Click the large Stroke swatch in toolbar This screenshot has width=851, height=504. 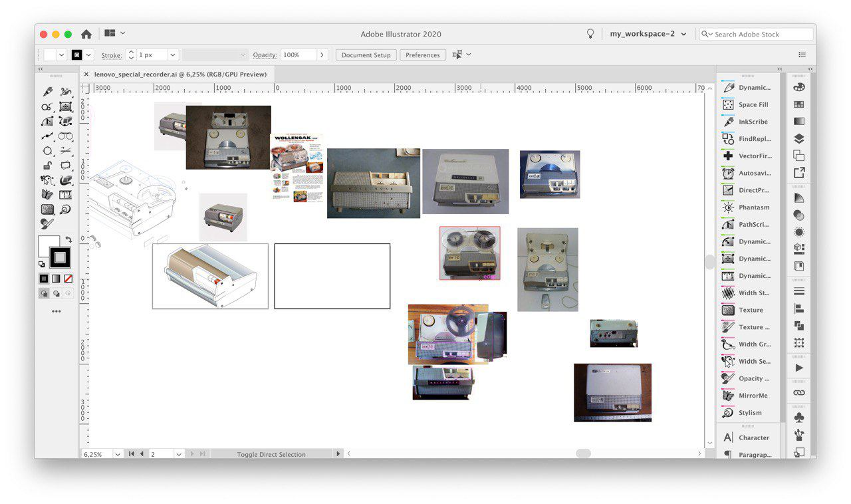coord(61,257)
